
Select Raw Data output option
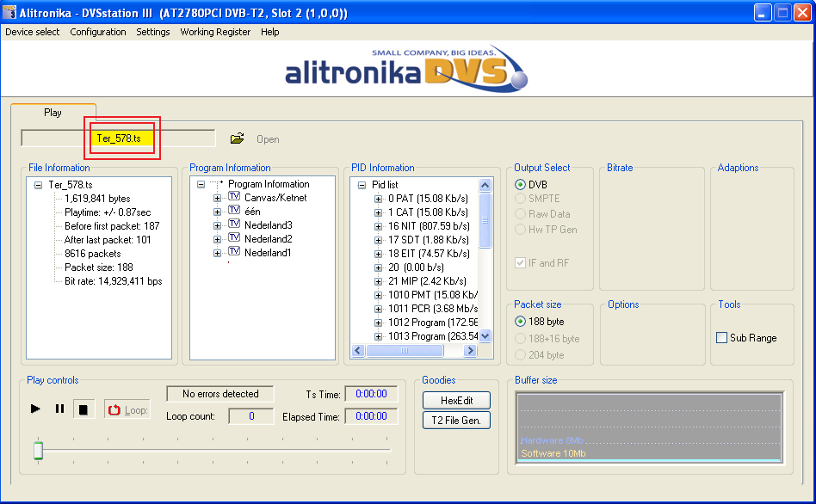point(520,214)
